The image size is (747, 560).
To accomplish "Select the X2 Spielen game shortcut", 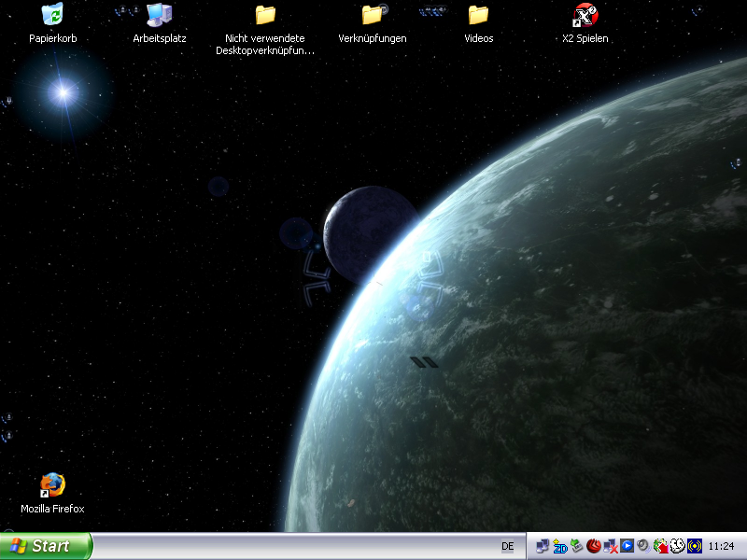I will 585,16.
